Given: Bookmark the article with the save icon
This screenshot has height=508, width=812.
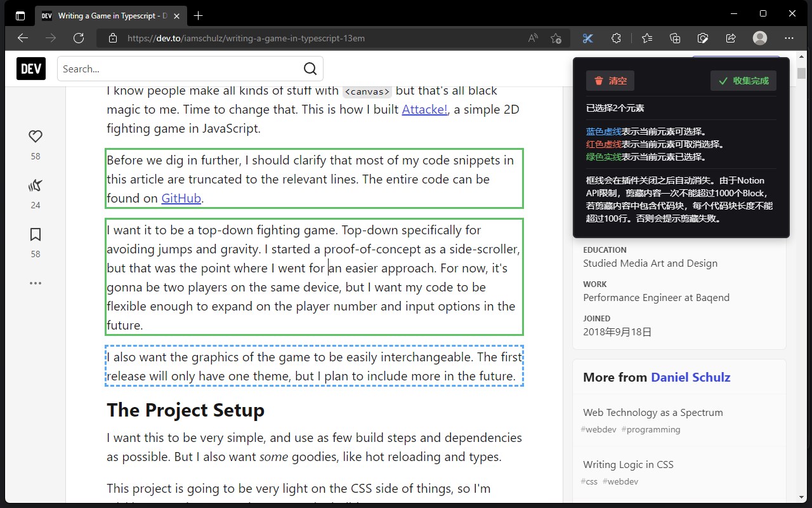Looking at the screenshot, I should click(x=36, y=234).
